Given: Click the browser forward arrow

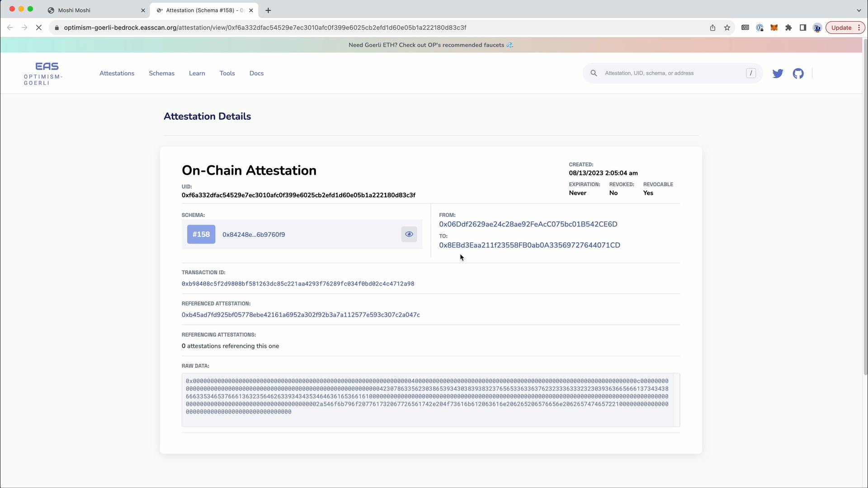Looking at the screenshot, I should 24,28.
